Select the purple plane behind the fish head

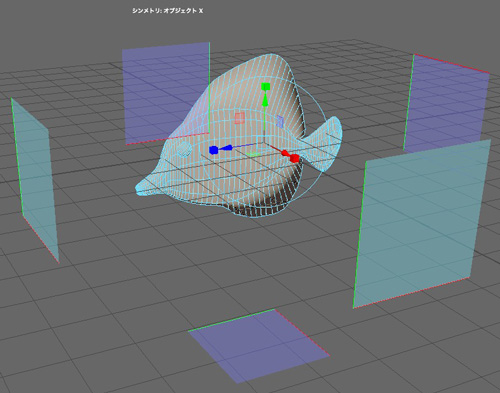[x=166, y=92]
